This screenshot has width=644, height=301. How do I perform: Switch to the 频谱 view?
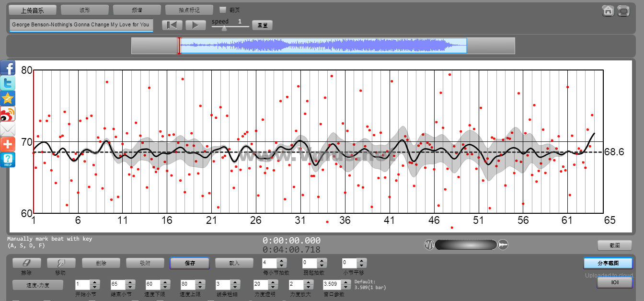click(137, 10)
